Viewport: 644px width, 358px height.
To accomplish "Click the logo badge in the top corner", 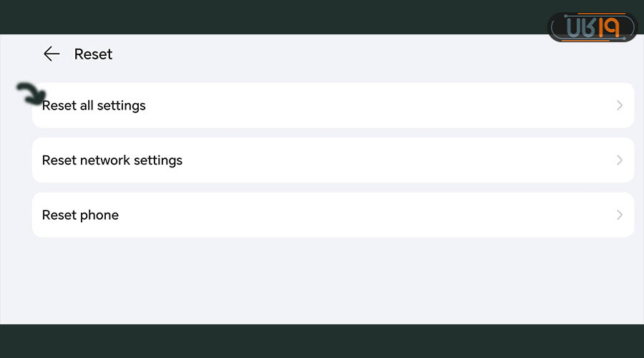I will 592,28.
